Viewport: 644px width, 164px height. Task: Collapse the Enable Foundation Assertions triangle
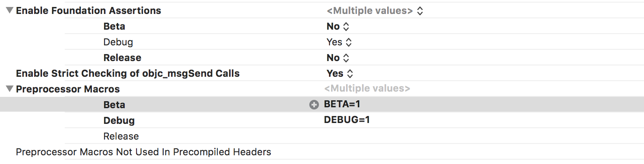pos(10,11)
